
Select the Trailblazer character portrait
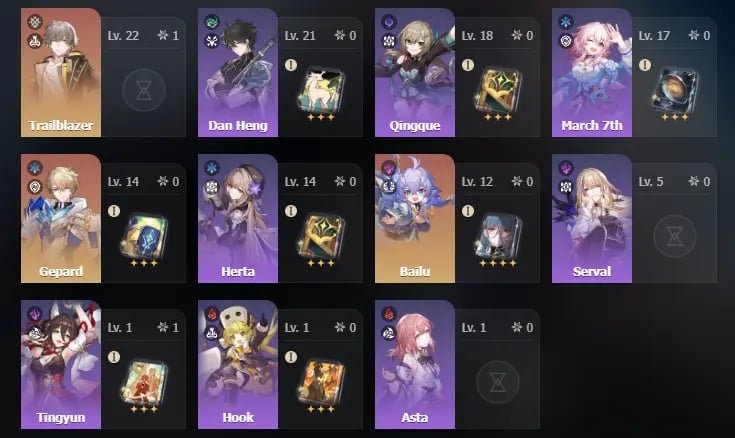(61, 73)
